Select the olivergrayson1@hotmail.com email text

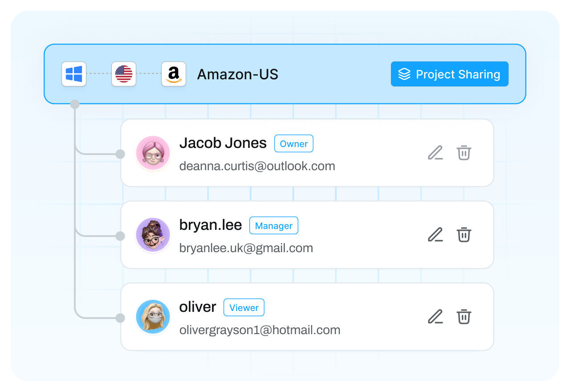(x=260, y=330)
